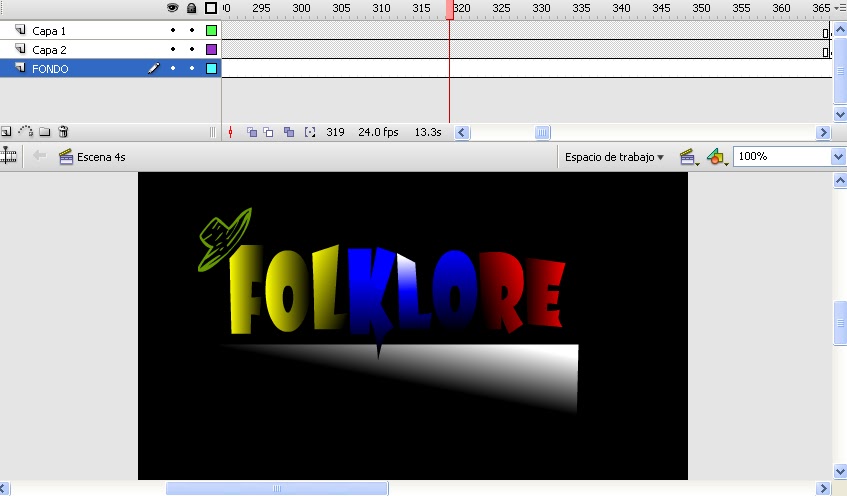The image size is (847, 496).
Task: Insert a new layer folder icon
Action: pyautogui.click(x=44, y=131)
